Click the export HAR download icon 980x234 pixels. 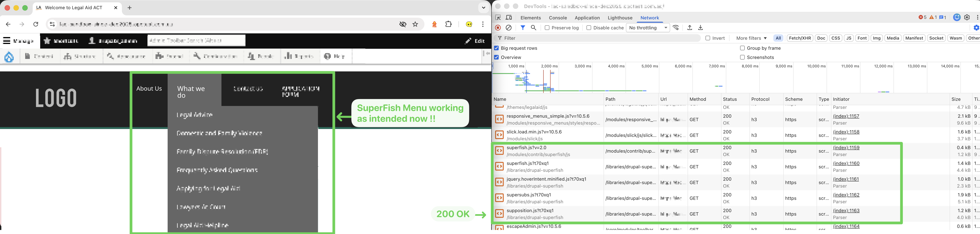pyautogui.click(x=700, y=28)
